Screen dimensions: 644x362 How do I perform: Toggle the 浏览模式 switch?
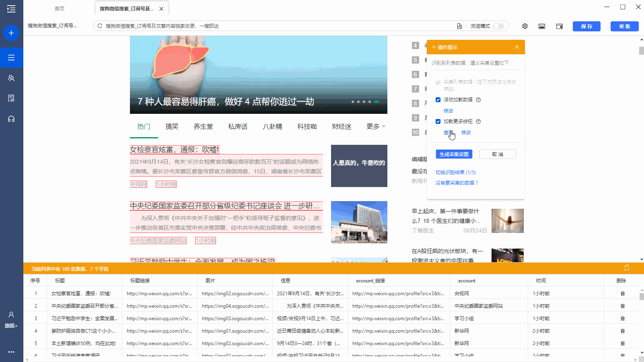click(498, 26)
